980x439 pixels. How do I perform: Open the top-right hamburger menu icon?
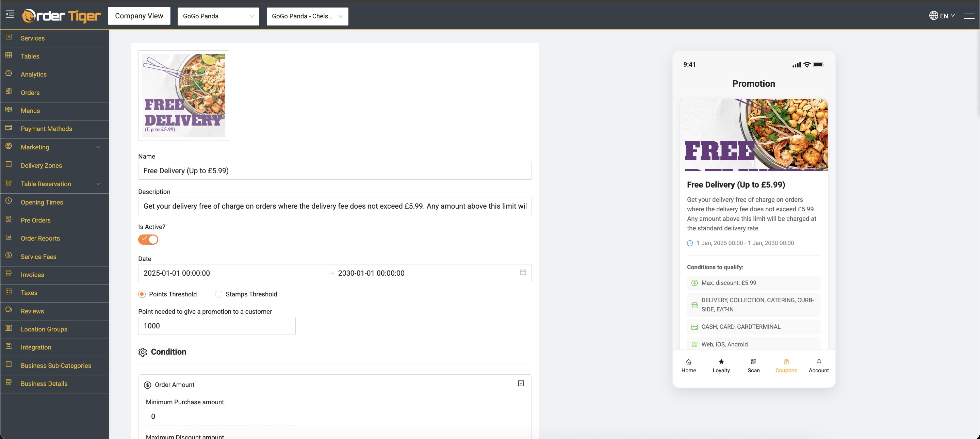tap(968, 16)
